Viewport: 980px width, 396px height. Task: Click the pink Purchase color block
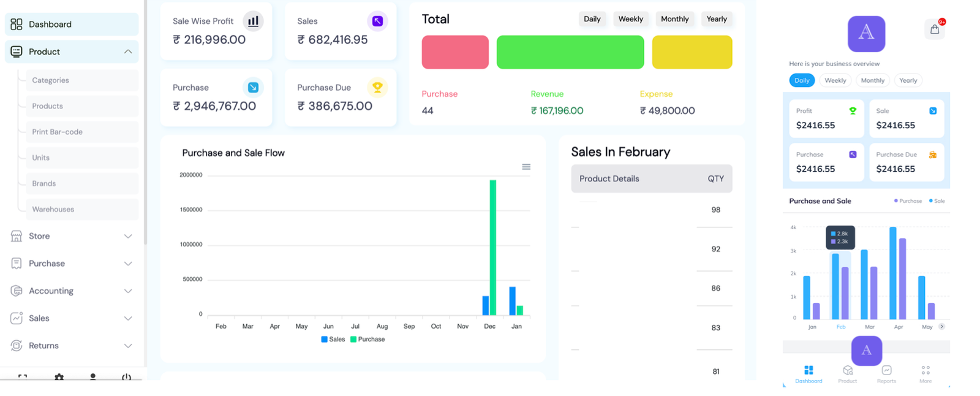tap(455, 52)
